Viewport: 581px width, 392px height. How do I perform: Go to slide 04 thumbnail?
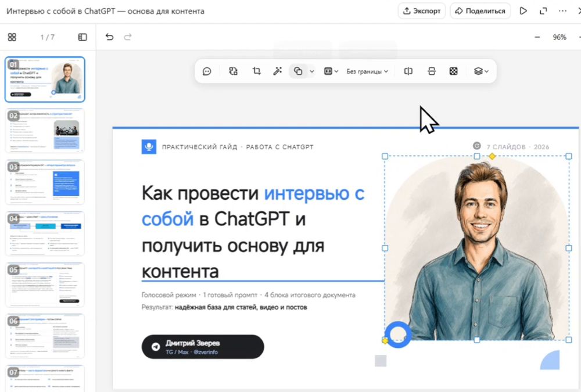(x=45, y=233)
